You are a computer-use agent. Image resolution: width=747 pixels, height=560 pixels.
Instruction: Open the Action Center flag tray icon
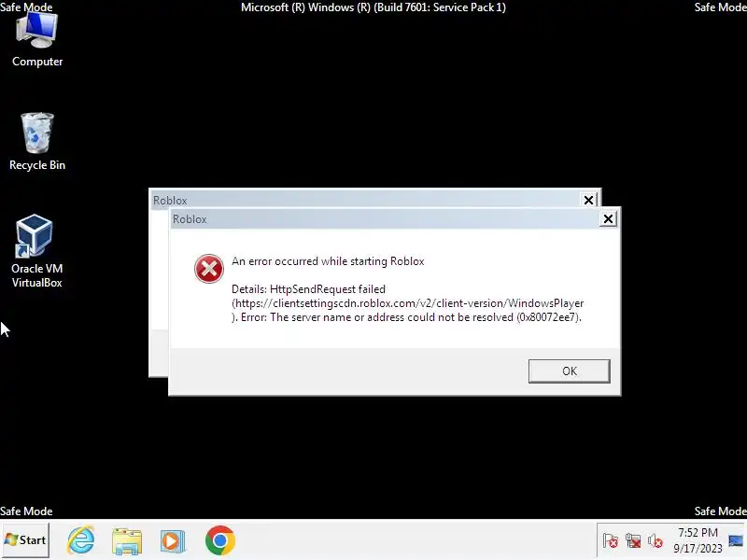tap(611, 540)
